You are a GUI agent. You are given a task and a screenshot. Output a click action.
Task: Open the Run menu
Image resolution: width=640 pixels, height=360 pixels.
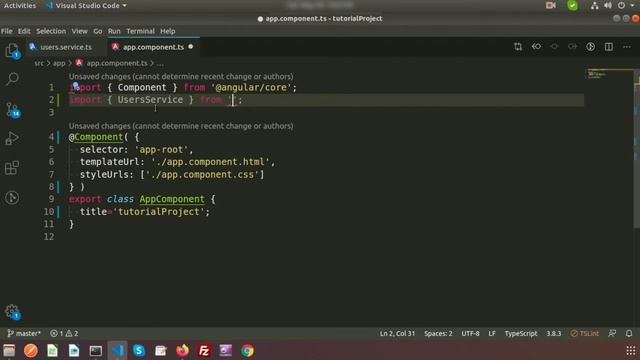[114, 31]
